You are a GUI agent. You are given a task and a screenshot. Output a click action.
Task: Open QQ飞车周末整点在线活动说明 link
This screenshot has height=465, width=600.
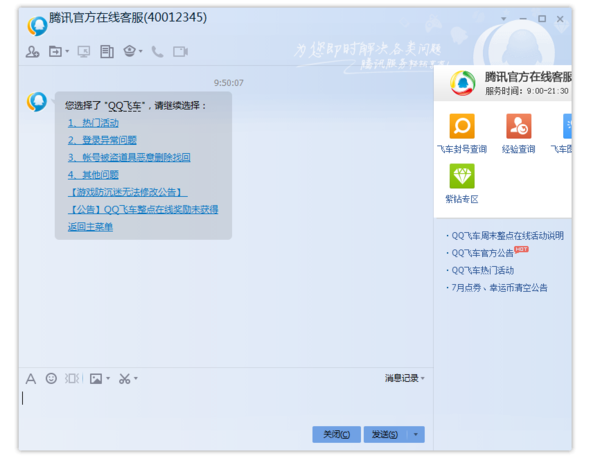(x=507, y=236)
